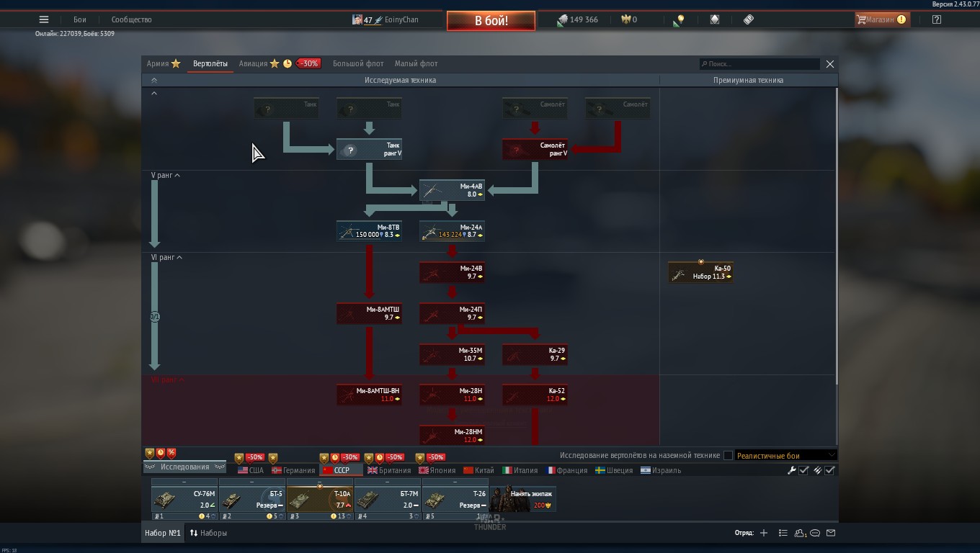
Task: Select Набор №1 preset
Action: click(x=162, y=533)
